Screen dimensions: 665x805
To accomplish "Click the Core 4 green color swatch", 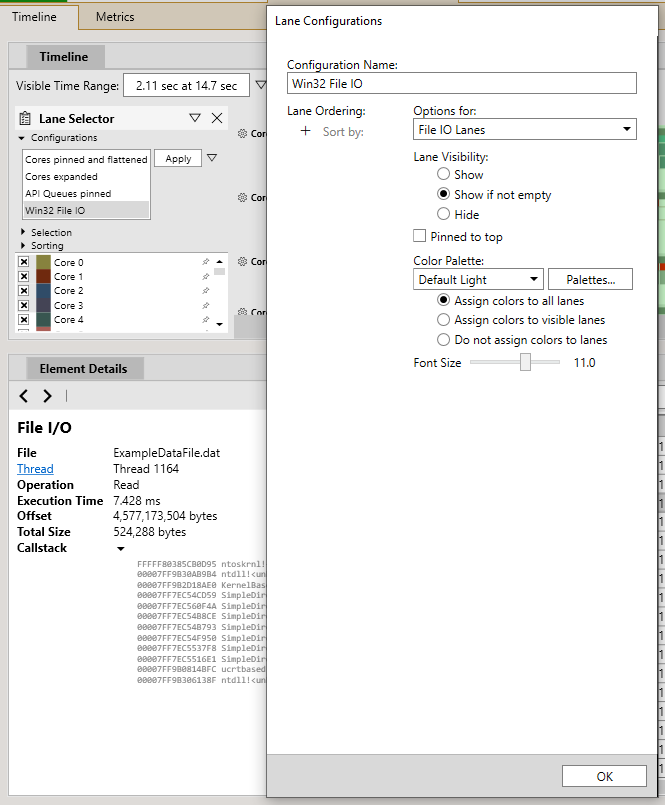I will (x=44, y=319).
